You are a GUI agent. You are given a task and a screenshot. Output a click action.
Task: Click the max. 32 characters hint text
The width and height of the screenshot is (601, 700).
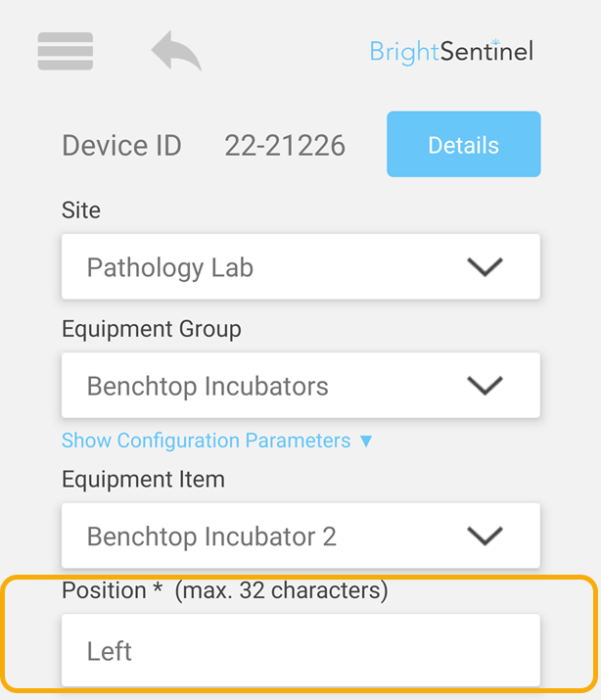click(x=282, y=590)
